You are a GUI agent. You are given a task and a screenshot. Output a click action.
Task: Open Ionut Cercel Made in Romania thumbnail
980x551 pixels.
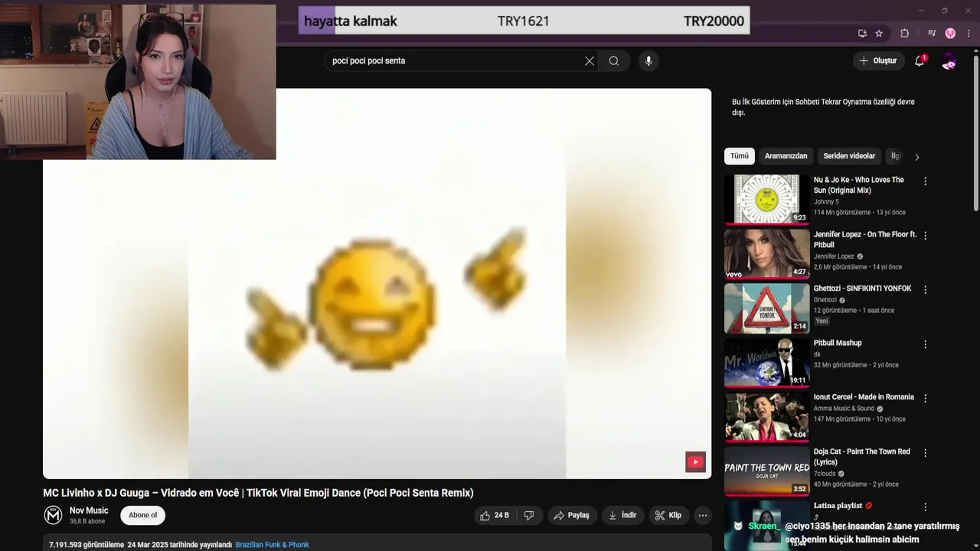coord(766,416)
